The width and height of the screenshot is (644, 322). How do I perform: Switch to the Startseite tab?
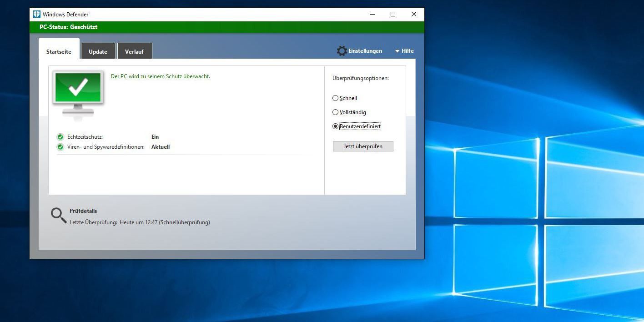(59, 49)
